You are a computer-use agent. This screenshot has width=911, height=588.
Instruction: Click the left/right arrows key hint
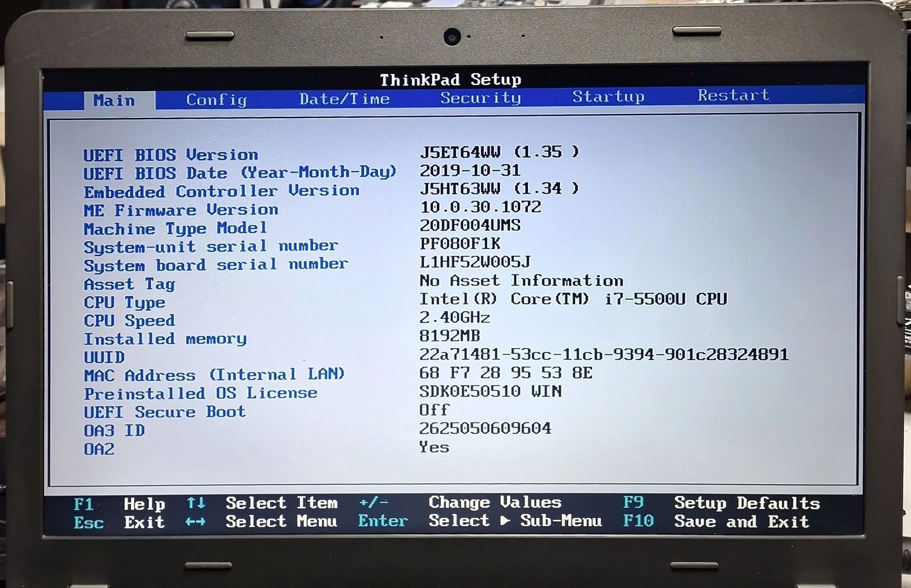click(196, 521)
